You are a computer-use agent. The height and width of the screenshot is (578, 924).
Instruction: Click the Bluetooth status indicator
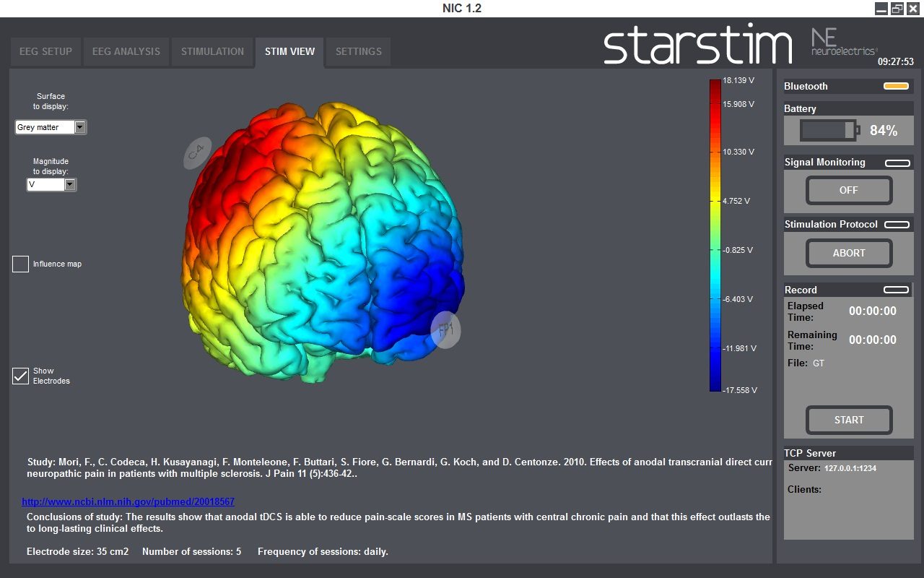click(x=896, y=86)
